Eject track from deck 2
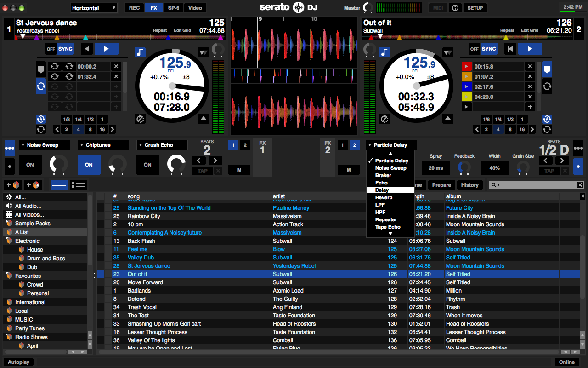 coord(448,119)
